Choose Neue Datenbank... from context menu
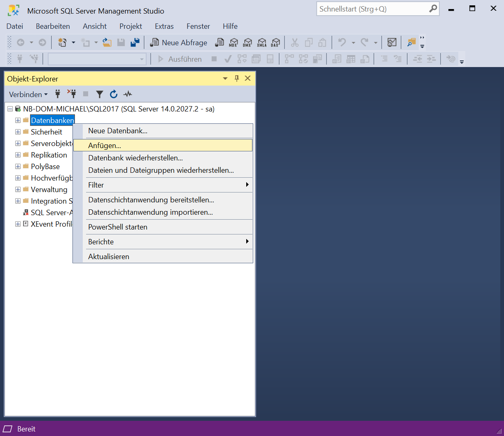 pyautogui.click(x=163, y=131)
